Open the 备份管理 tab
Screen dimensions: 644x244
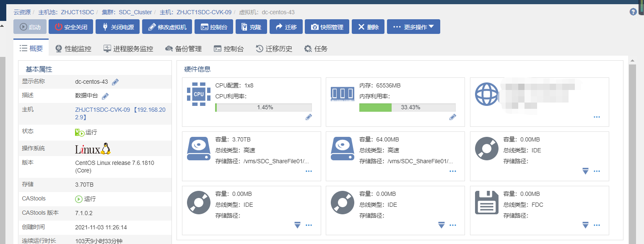click(184, 49)
